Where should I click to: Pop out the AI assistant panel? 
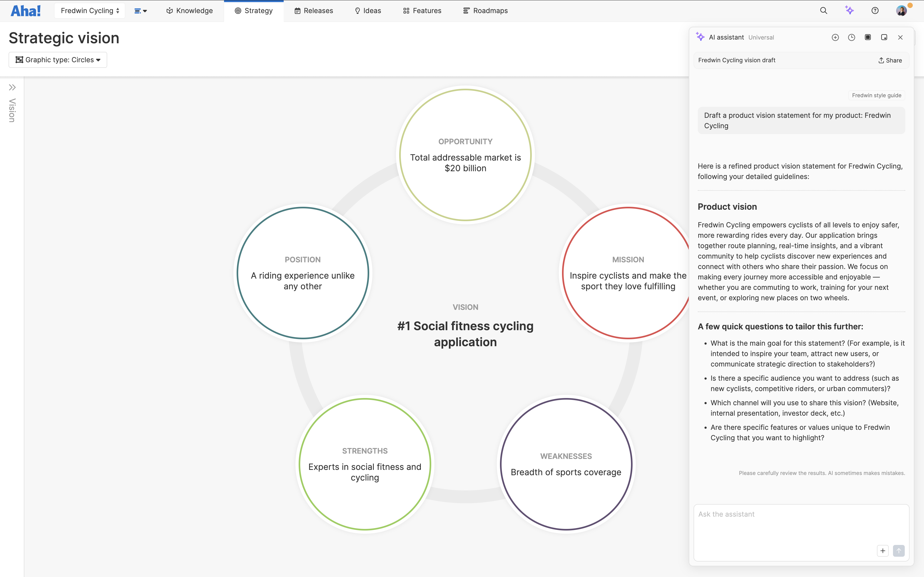[x=884, y=37]
